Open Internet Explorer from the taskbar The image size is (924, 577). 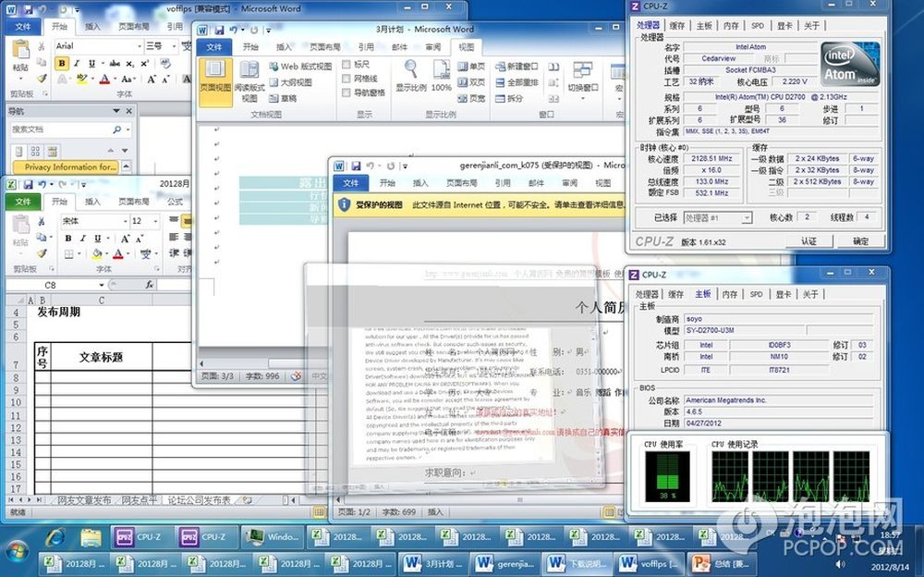coord(56,537)
